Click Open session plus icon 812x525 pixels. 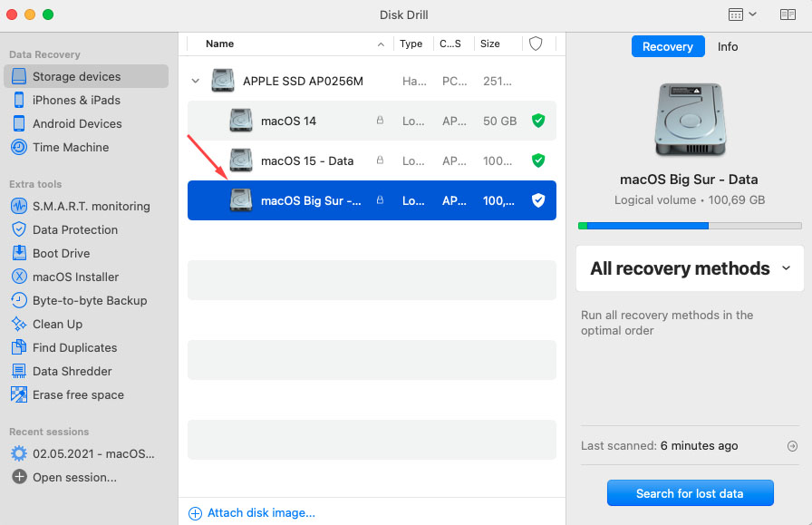click(x=19, y=476)
